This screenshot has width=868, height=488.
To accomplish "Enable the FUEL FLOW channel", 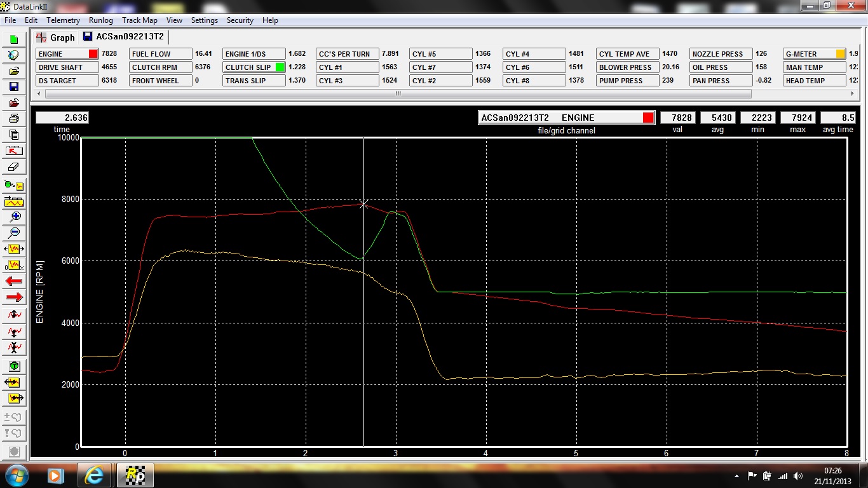I will coord(160,54).
